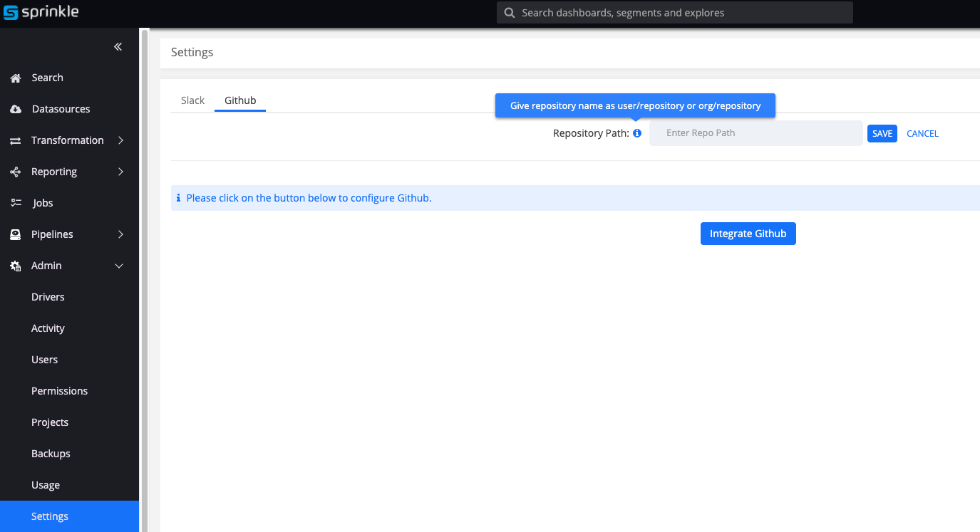Open the Usage admin page

pos(46,485)
